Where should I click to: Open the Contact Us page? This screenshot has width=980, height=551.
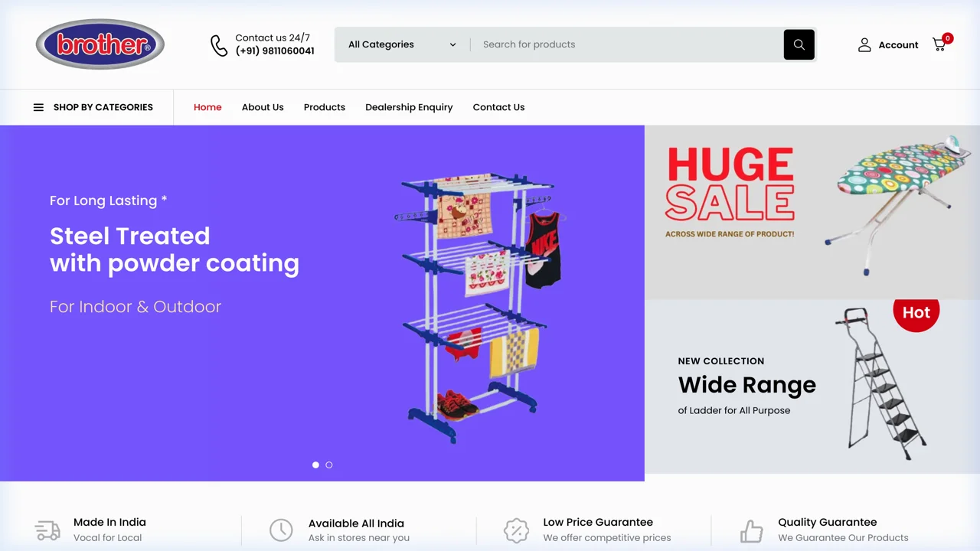(x=498, y=107)
